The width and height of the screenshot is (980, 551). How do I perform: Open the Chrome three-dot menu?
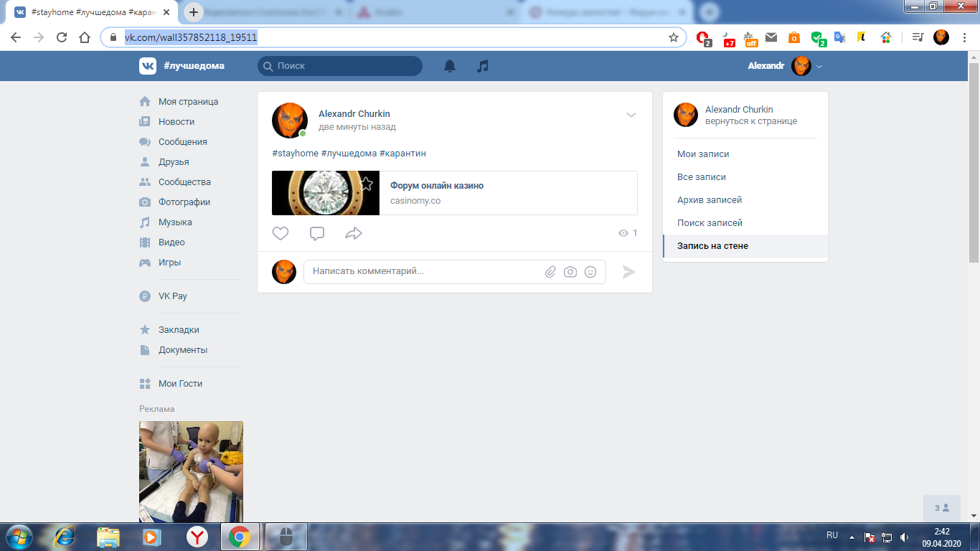click(964, 37)
